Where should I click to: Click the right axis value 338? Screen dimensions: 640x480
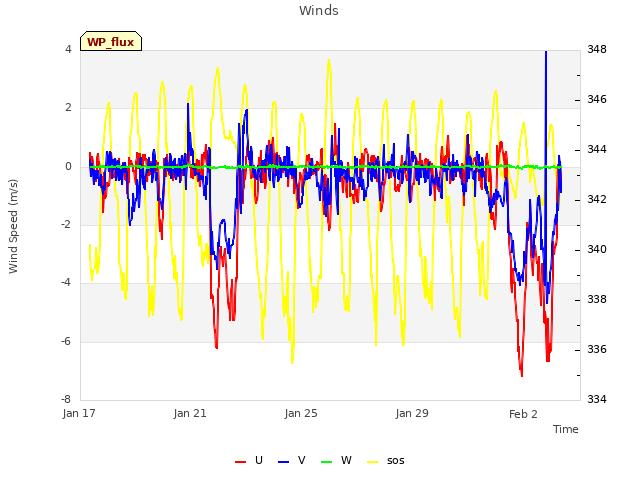(597, 299)
